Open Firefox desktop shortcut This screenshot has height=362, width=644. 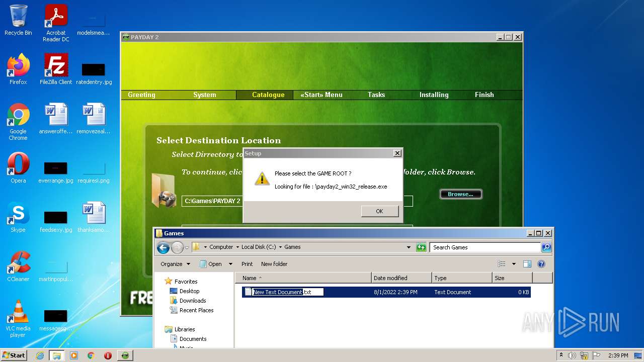(x=18, y=69)
